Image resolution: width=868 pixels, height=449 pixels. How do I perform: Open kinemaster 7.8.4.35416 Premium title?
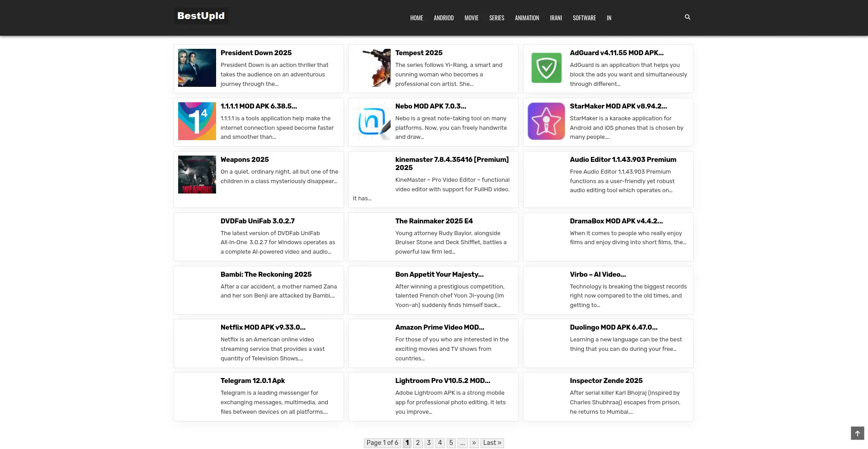coord(452,164)
